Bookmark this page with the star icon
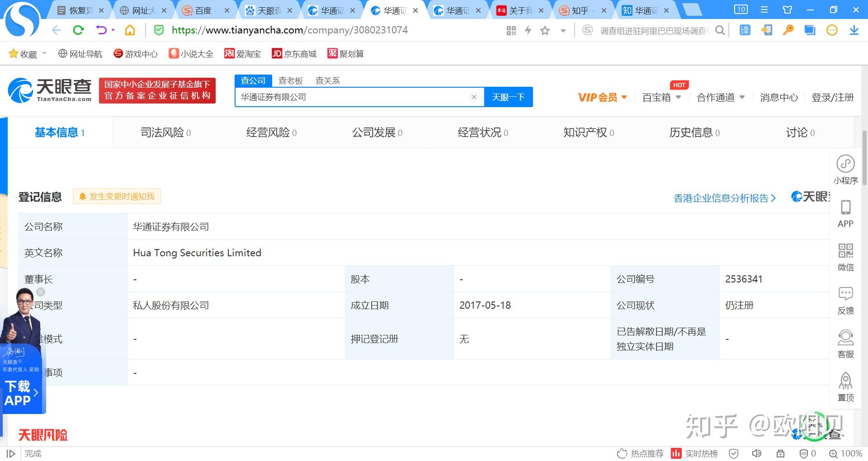Image resolution: width=868 pixels, height=461 pixels. pos(545,30)
